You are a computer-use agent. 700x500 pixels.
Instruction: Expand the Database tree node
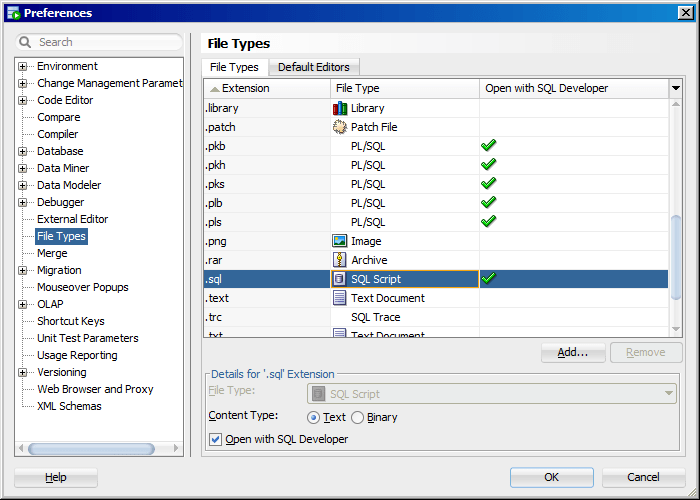22,151
